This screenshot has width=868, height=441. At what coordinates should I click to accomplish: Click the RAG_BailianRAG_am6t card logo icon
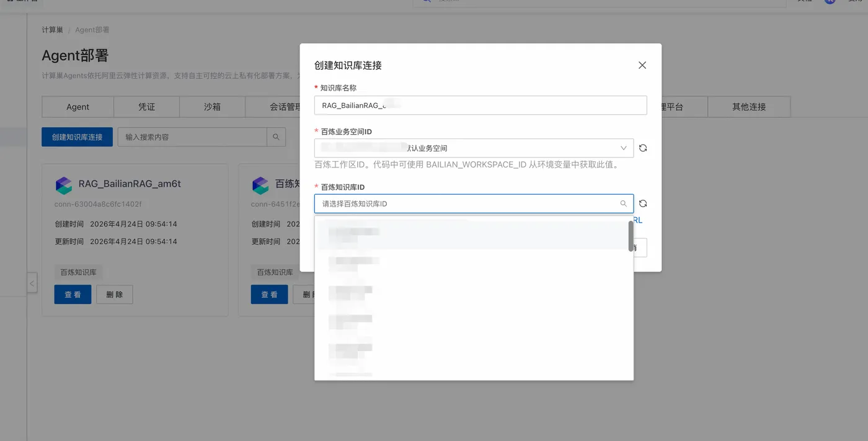(x=63, y=185)
